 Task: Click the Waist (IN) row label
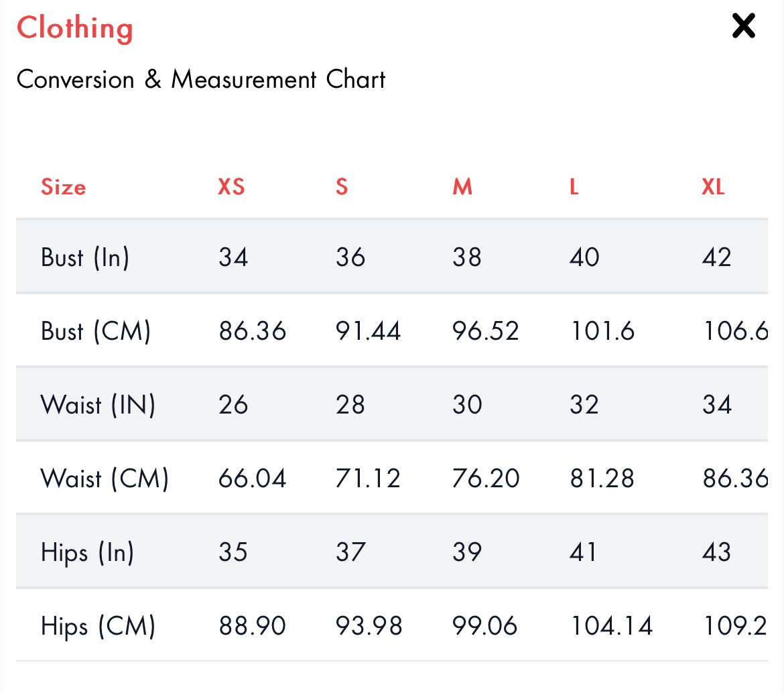(98, 405)
